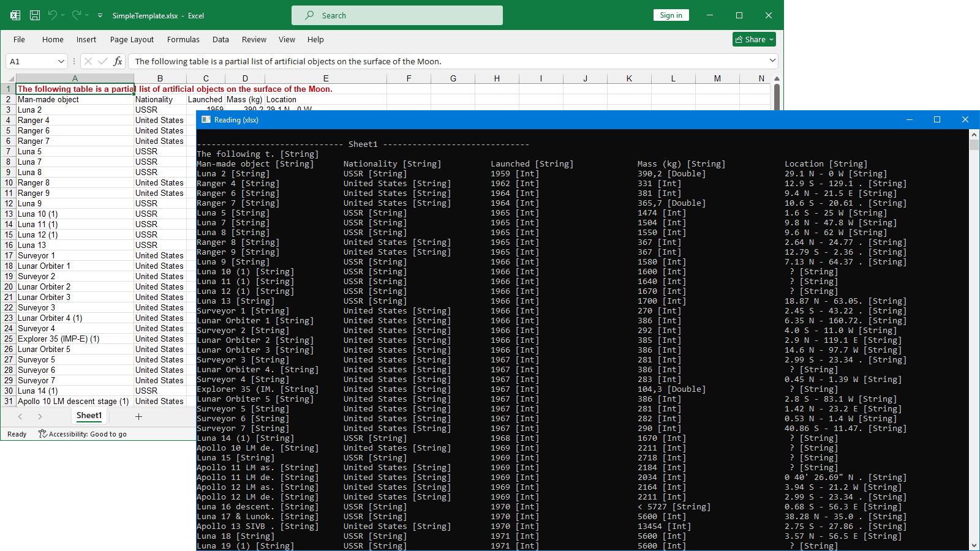Click the Select All corner triangle
Screen dimensions: 980x551
(10, 78)
